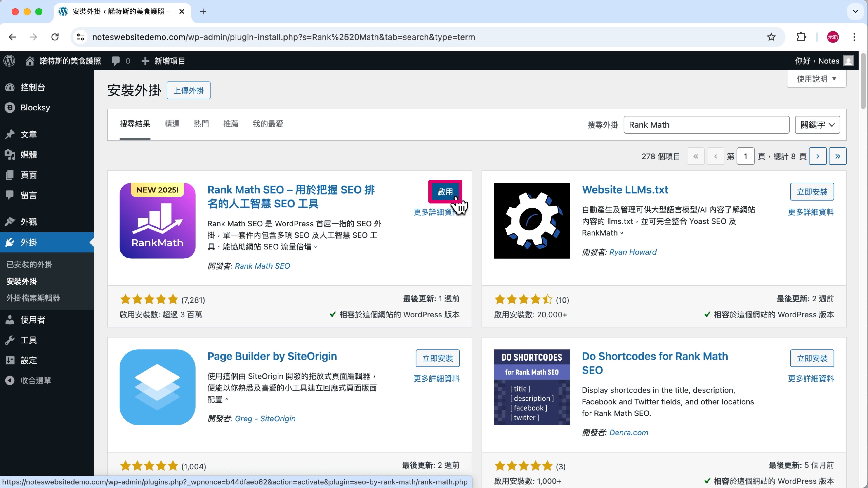This screenshot has width=868, height=488.
Task: Open the browser extensions puzzle icon
Action: point(801,37)
